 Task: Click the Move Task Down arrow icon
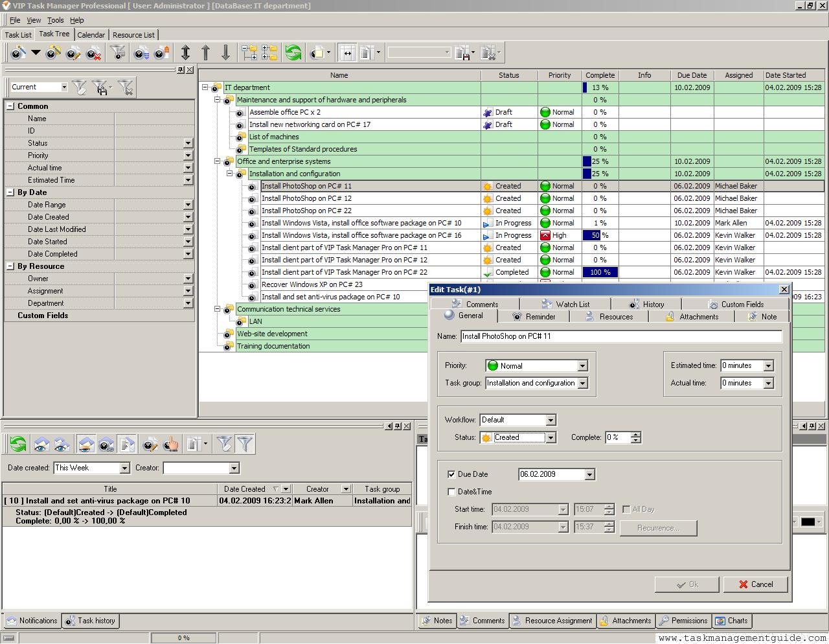pyautogui.click(x=225, y=53)
